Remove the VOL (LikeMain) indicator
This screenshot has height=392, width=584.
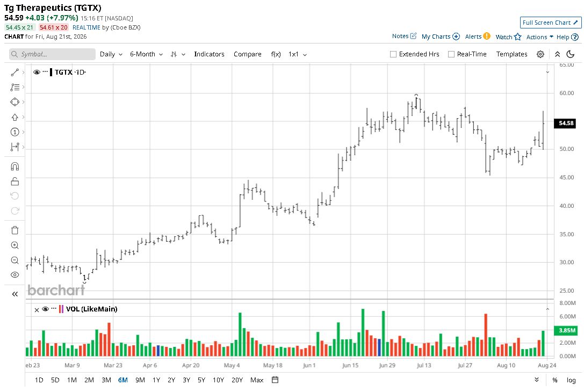[x=37, y=310]
